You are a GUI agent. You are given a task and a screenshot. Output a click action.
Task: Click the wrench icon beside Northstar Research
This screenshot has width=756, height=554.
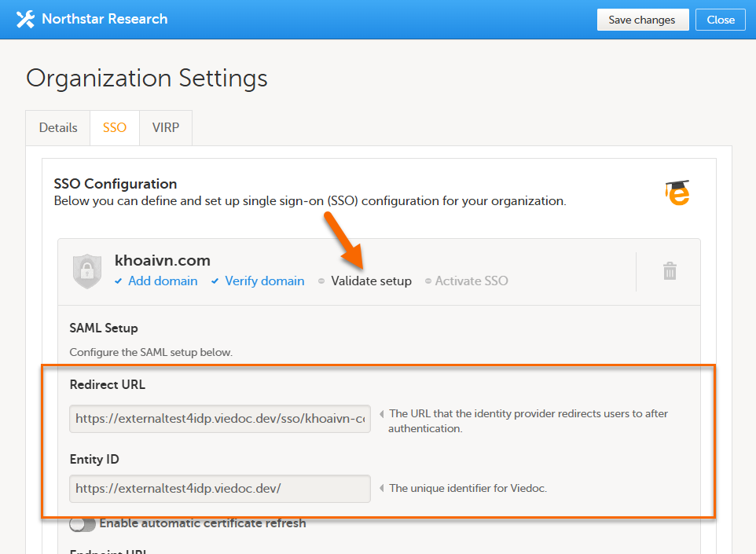click(25, 20)
